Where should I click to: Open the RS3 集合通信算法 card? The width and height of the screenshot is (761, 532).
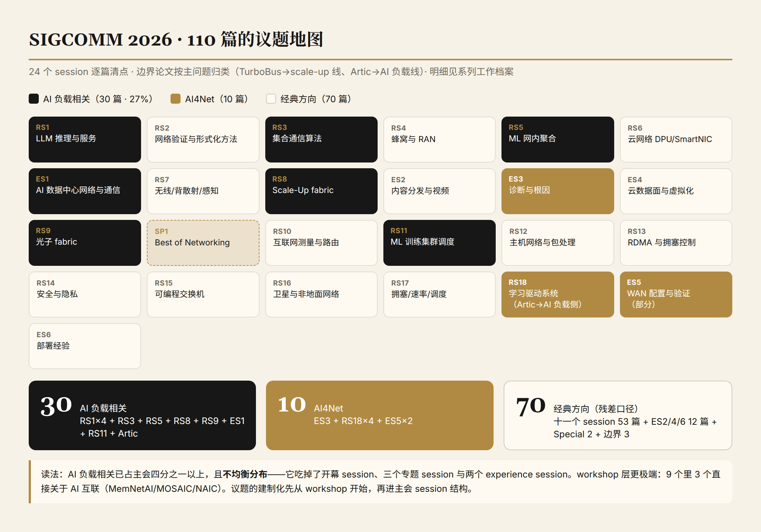coord(321,140)
